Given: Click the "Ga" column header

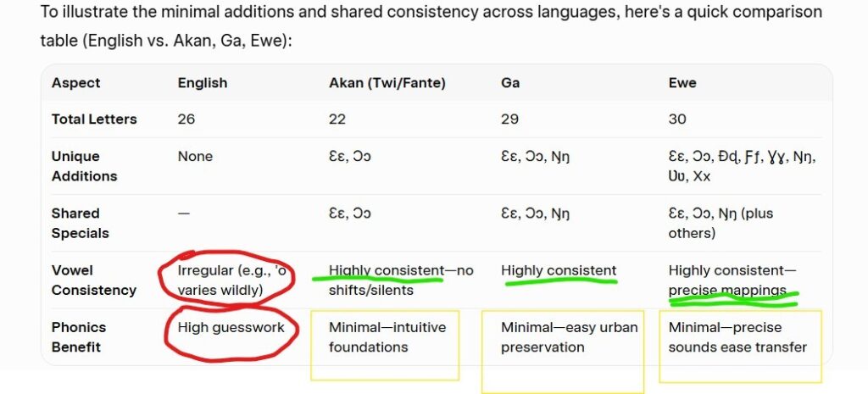Looking at the screenshot, I should click(510, 83).
